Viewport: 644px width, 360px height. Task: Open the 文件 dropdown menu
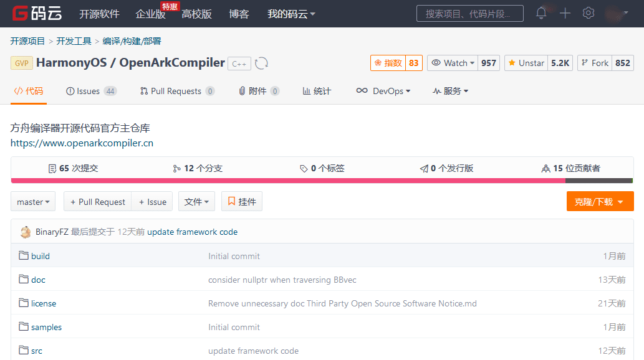[197, 202]
